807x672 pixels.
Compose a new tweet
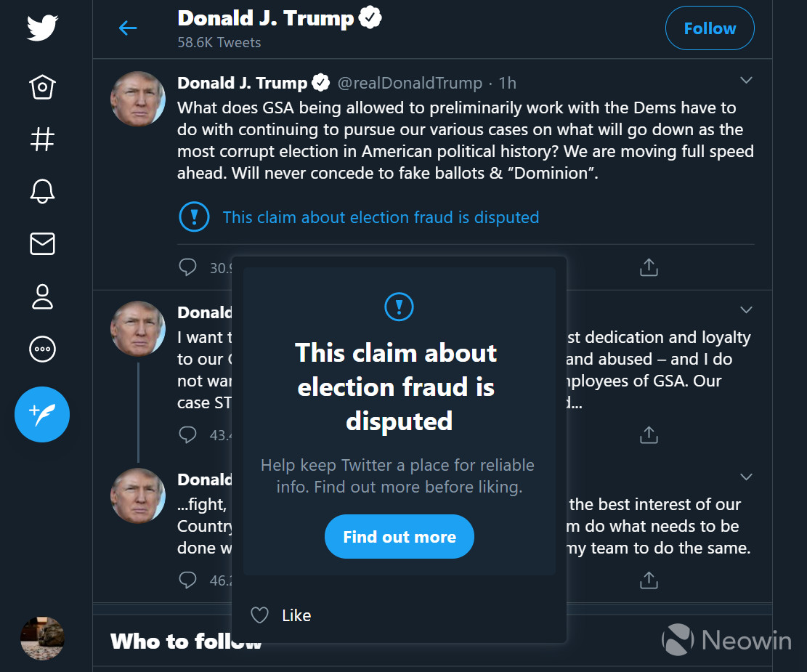tap(42, 415)
